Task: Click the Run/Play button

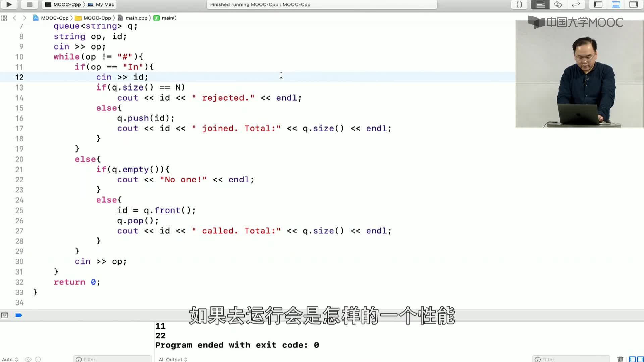Action: coord(8,4)
